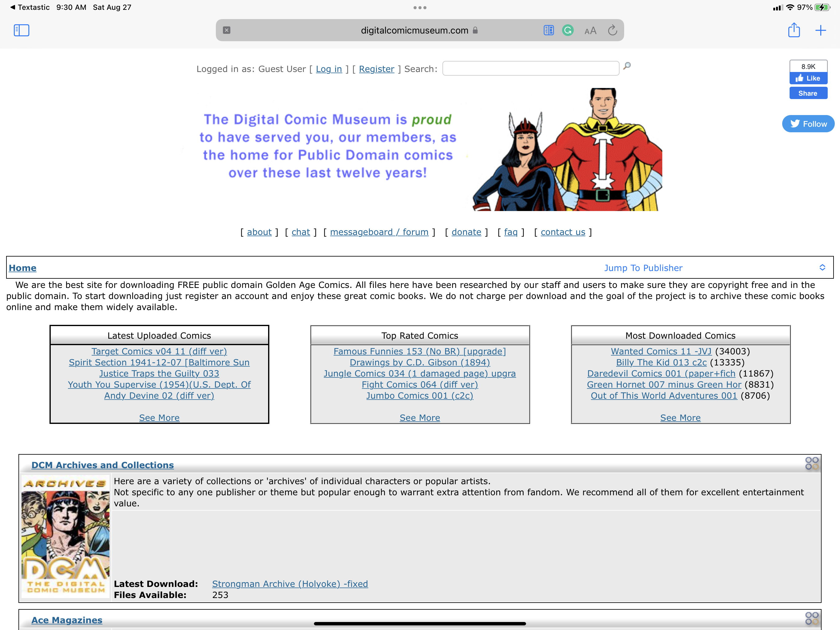Screen dimensions: 840x630
Task: Open Jungle Comics 034 link
Action: [x=420, y=373]
